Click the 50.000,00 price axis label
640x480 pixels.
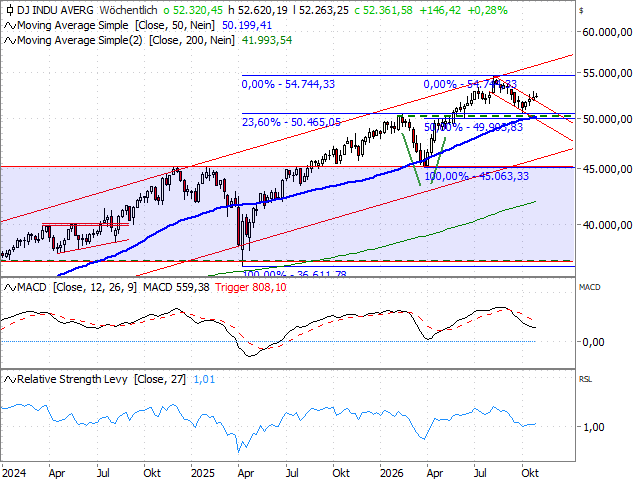coord(607,119)
